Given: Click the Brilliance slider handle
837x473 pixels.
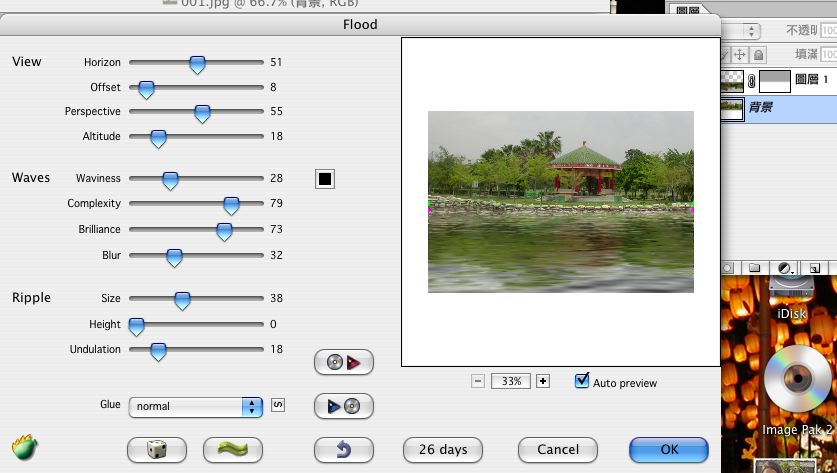Looking at the screenshot, I should click(224, 232).
